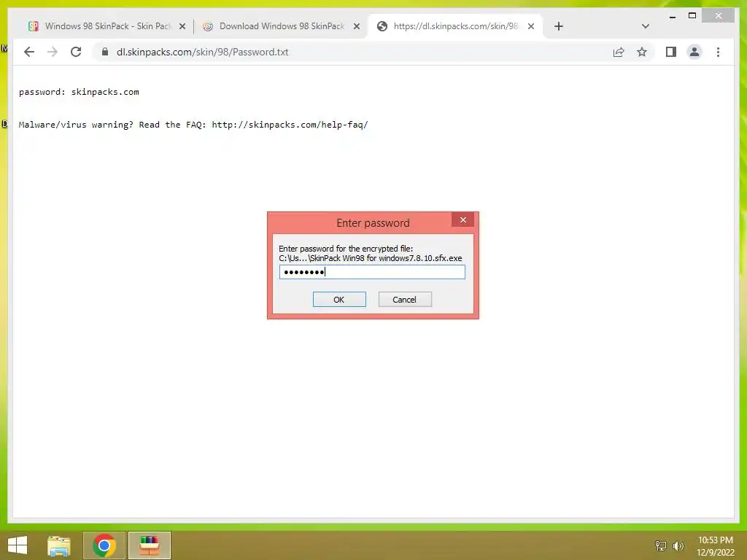
Task: Open File Explorer from taskbar
Action: tap(59, 545)
